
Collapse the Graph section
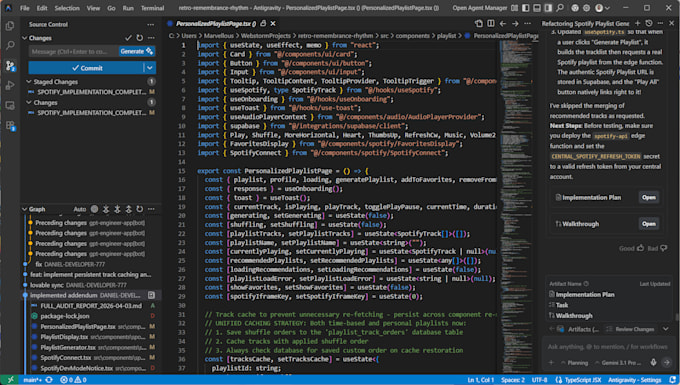[x=24, y=209]
